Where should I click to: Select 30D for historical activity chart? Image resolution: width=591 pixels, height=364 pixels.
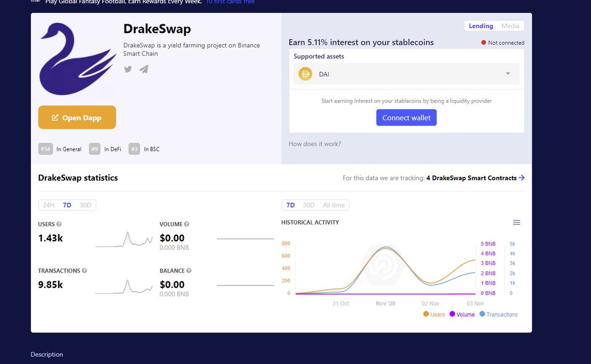point(309,205)
